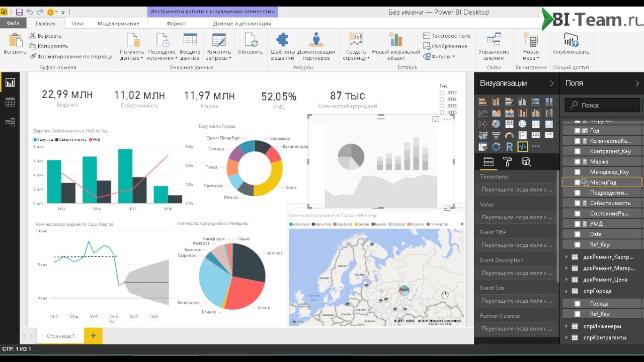Switch to the Главная ribbon tab

46,24
